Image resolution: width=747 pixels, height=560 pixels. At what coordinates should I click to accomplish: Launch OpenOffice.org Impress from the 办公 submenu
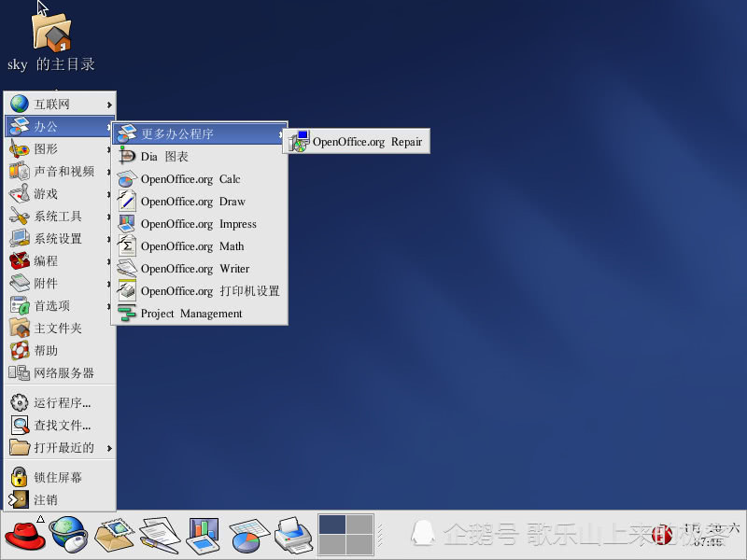(200, 224)
